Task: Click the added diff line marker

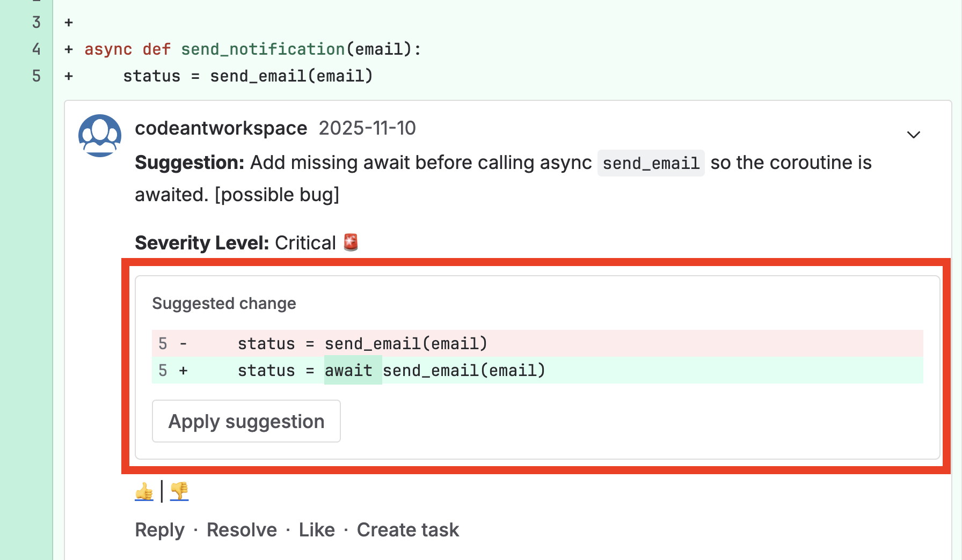Action: point(183,370)
